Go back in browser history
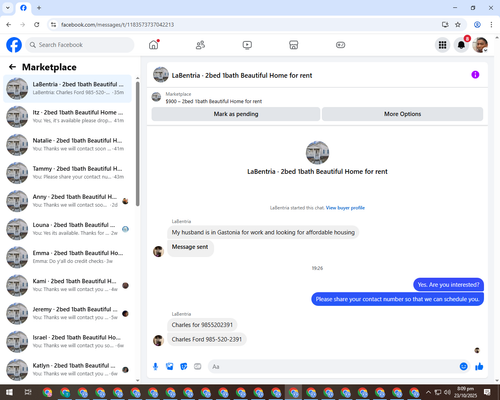The width and height of the screenshot is (500, 400). click(x=9, y=25)
